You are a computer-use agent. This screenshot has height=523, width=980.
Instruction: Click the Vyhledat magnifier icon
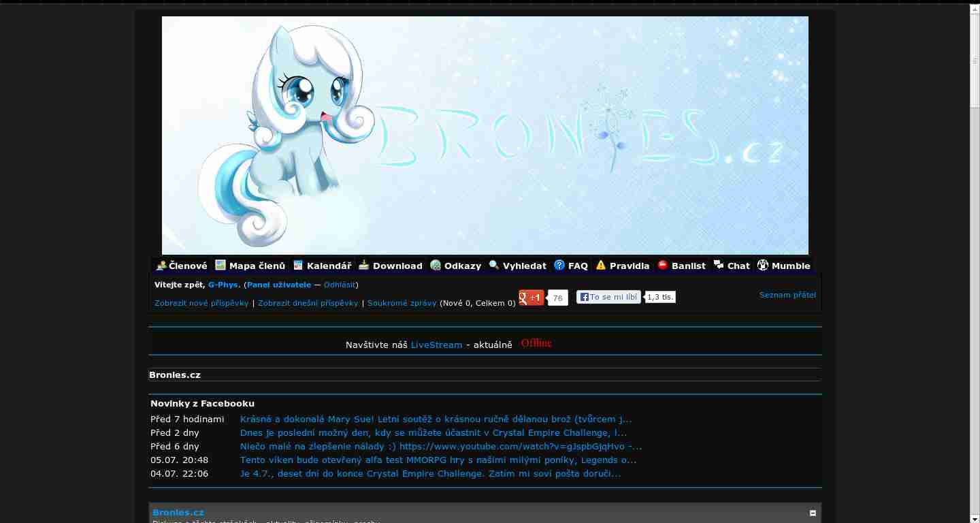(493, 265)
